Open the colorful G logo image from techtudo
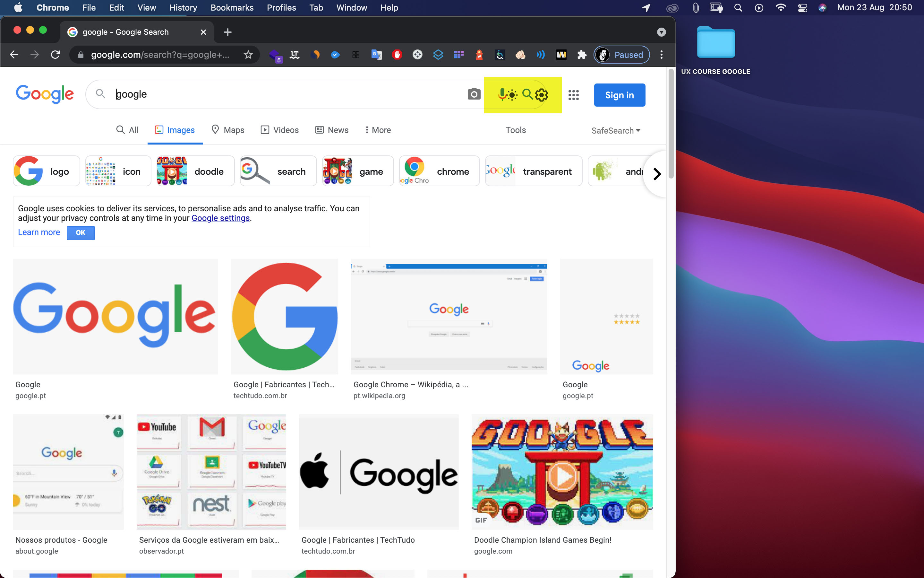The height and width of the screenshot is (578, 924). (285, 317)
